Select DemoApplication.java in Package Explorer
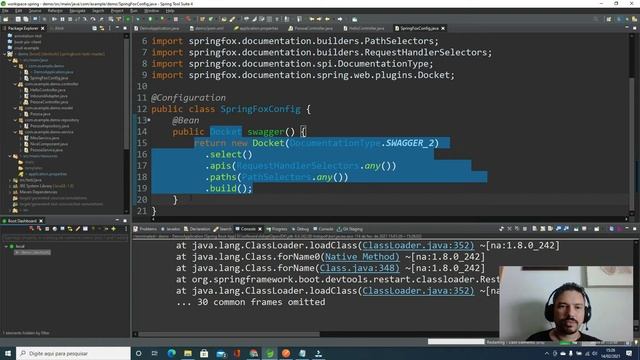Screen dimensions: 640x360 click(x=53, y=72)
